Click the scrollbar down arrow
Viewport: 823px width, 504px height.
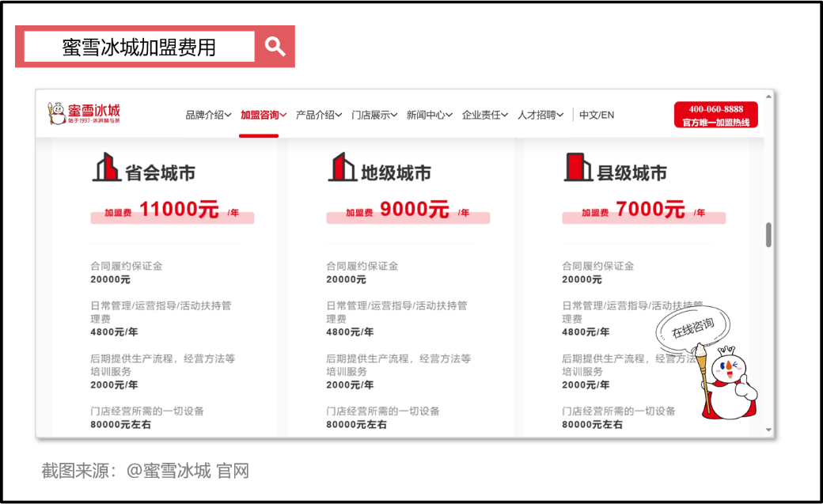pyautogui.click(x=768, y=430)
